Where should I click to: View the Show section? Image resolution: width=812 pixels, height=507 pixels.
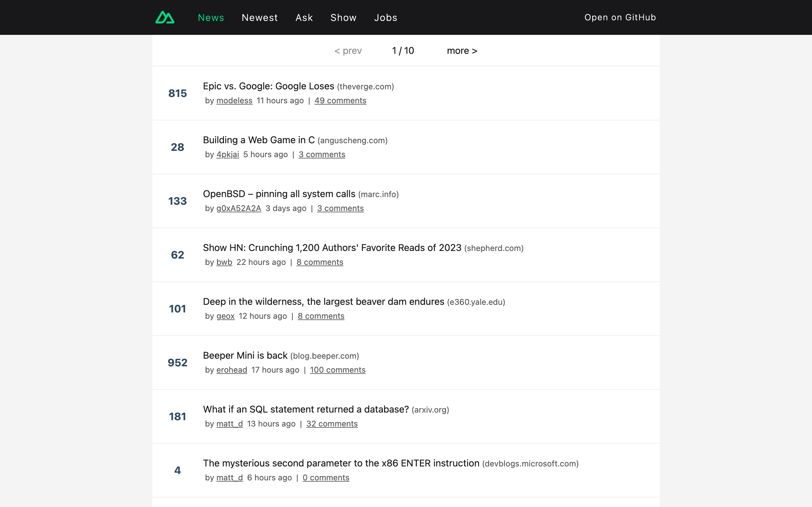click(x=343, y=17)
